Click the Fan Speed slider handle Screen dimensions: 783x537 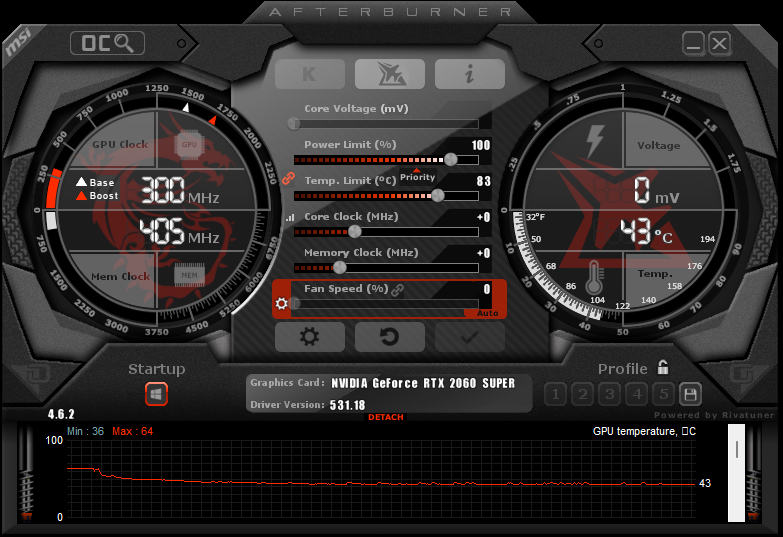[x=295, y=303]
